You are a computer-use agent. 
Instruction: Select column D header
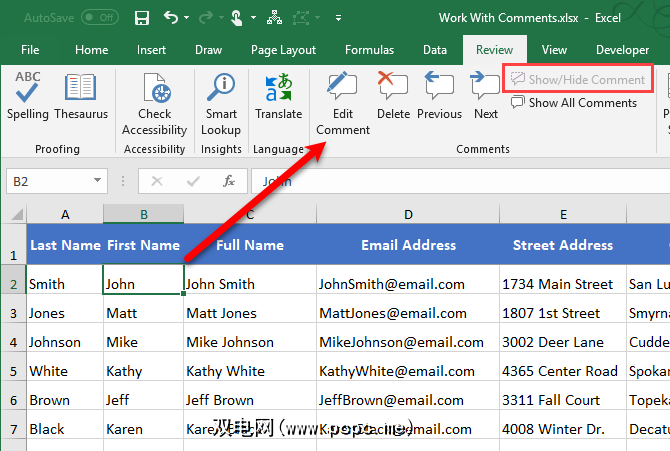click(408, 214)
